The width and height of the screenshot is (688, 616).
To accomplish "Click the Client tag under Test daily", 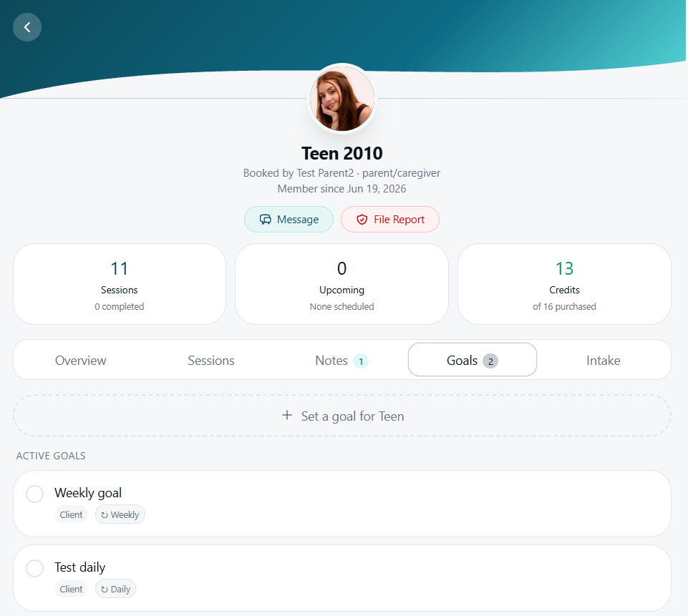I will 71,589.
